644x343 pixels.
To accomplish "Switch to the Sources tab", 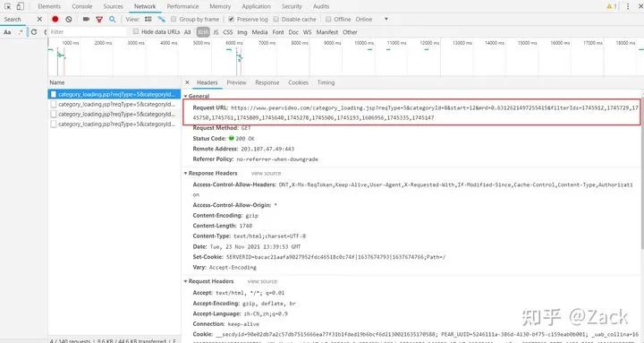I will click(x=113, y=6).
